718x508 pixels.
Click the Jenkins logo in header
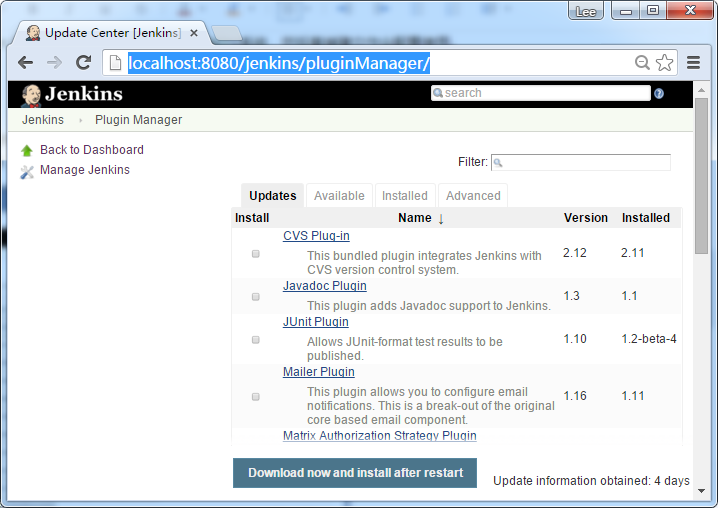72,94
